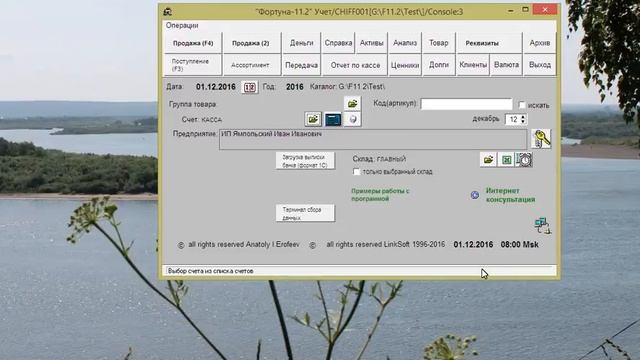Decrease month value with down arrow

pos(523,122)
